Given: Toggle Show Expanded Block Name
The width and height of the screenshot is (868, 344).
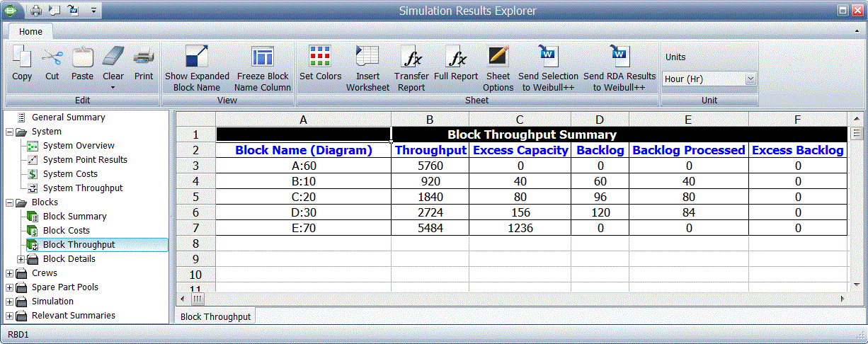Looking at the screenshot, I should pyautogui.click(x=197, y=58).
